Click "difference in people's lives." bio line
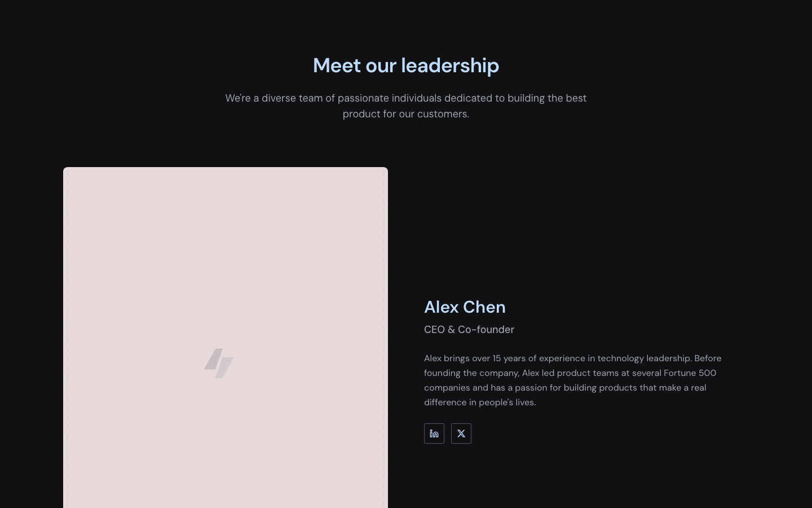812x508 pixels. point(480,402)
